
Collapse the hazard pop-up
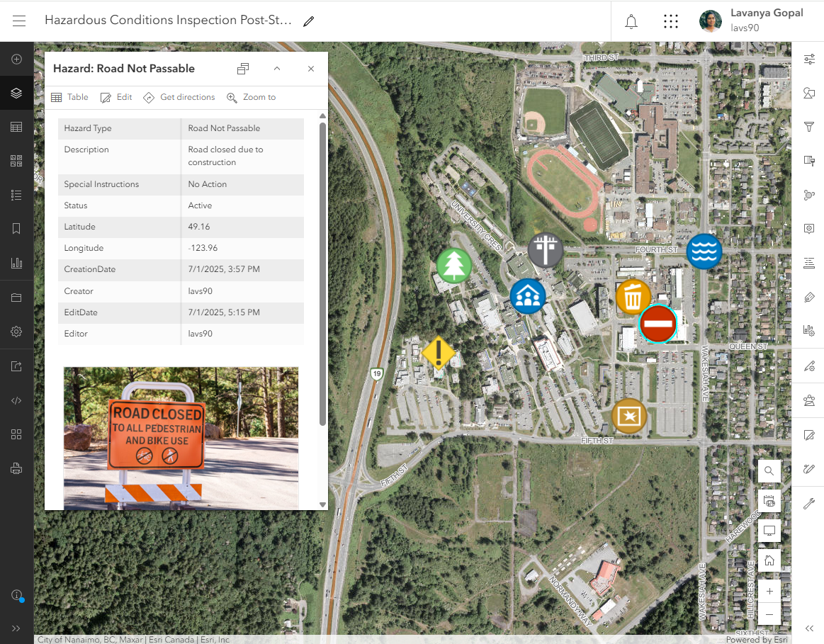pyautogui.click(x=277, y=69)
